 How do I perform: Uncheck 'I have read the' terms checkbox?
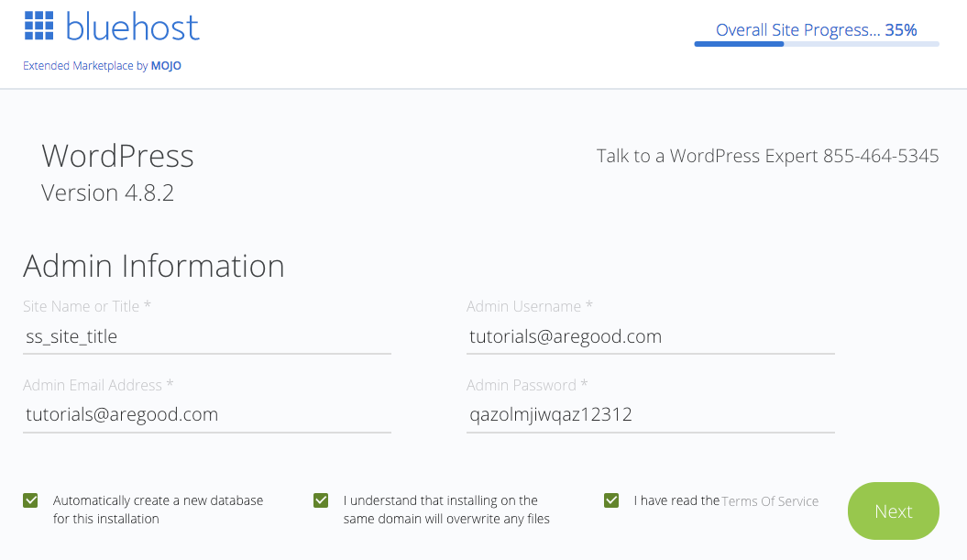[611, 500]
